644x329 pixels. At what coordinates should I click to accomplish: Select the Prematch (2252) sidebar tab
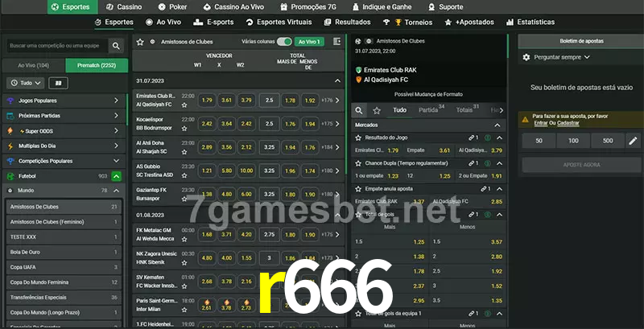point(97,66)
